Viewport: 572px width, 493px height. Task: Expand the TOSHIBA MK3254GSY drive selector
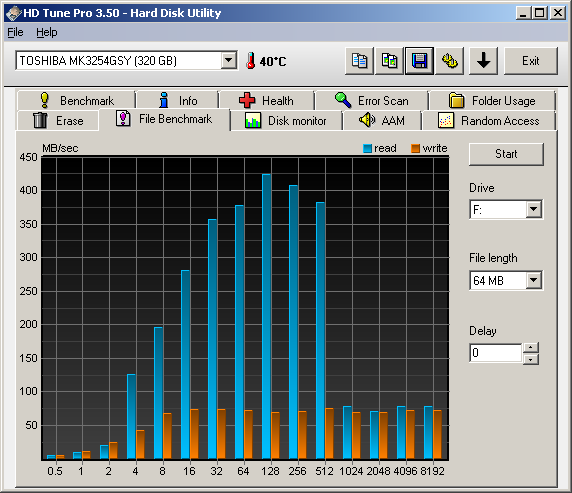coord(229,60)
